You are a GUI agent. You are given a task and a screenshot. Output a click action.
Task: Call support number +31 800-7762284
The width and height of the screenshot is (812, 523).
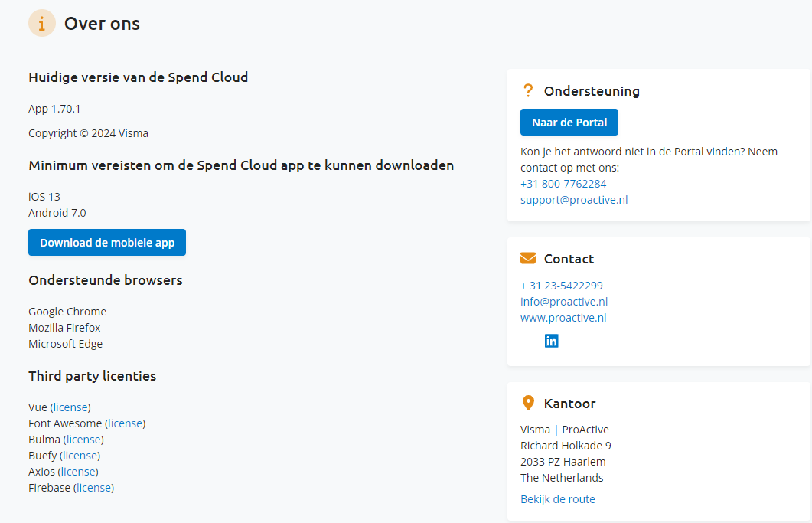[x=563, y=184]
